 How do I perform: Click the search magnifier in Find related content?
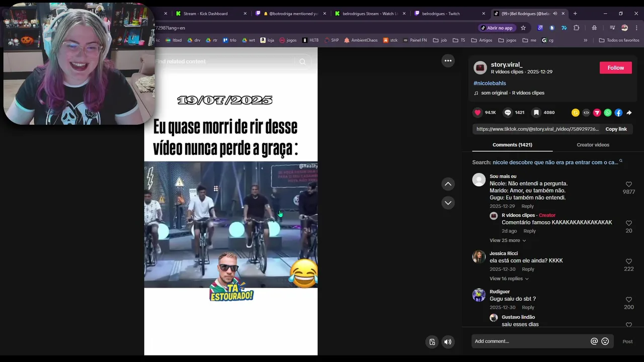(x=302, y=61)
